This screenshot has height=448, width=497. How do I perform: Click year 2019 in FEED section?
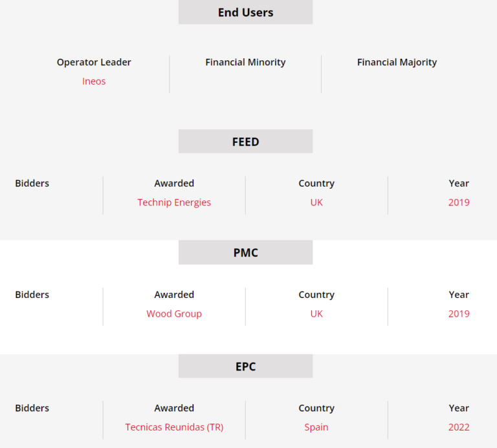[459, 202]
